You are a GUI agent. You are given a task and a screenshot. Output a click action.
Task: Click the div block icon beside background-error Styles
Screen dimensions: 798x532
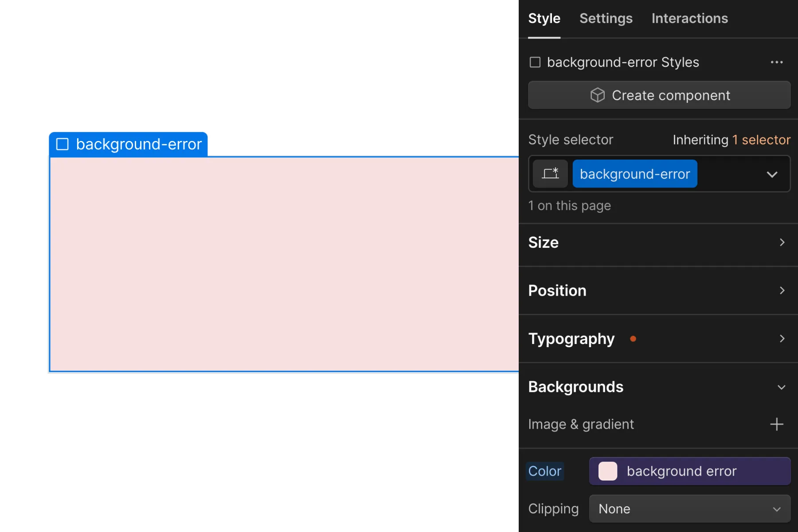(x=535, y=63)
